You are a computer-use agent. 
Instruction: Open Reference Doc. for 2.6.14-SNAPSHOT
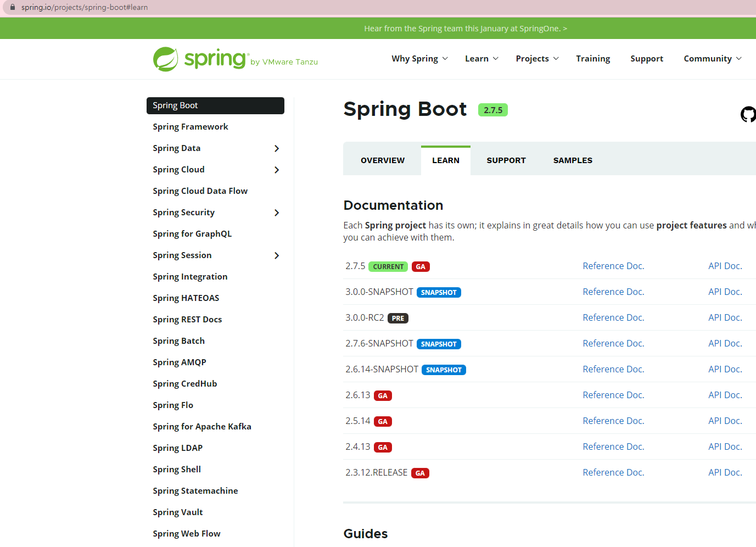coord(613,369)
